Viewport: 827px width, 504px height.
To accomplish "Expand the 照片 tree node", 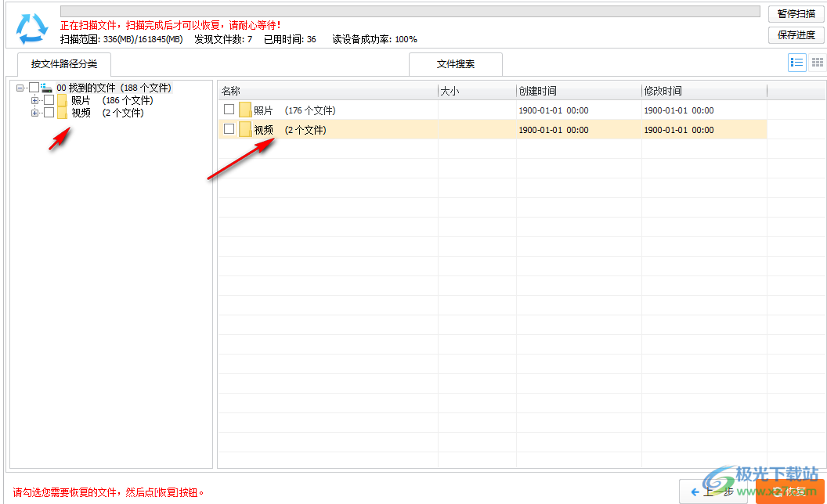I will tap(34, 100).
